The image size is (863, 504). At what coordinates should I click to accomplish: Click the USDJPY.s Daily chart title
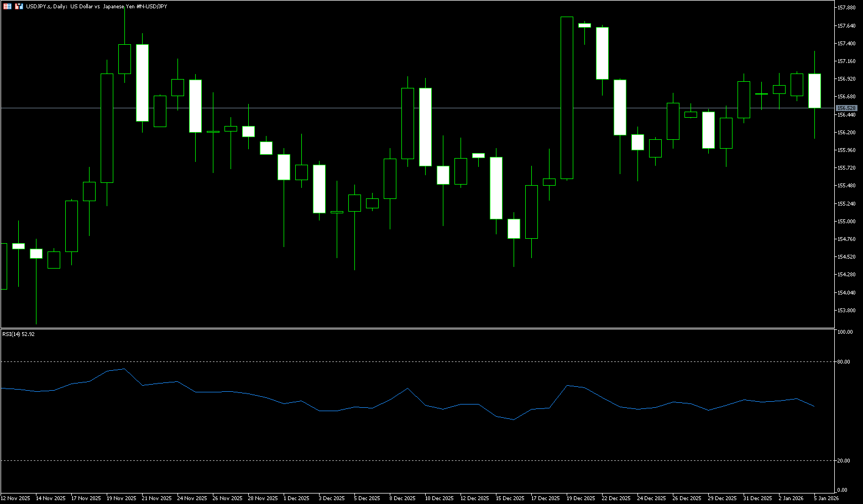[96, 6]
